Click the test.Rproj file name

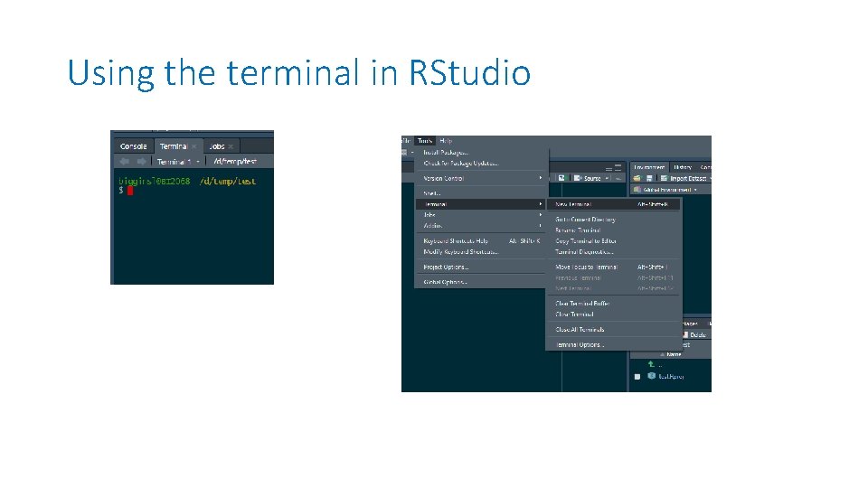[x=671, y=376]
